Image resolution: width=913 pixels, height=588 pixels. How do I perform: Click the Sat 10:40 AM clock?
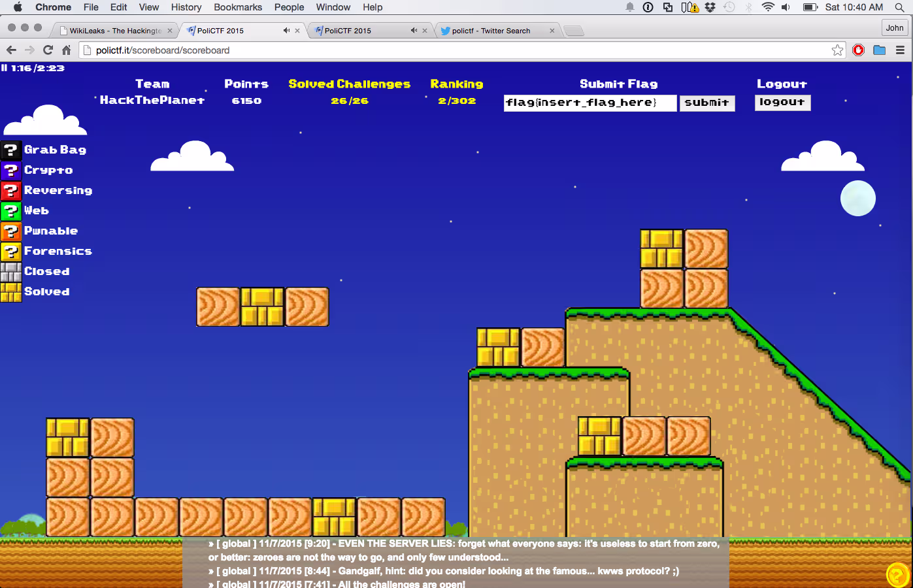point(854,7)
